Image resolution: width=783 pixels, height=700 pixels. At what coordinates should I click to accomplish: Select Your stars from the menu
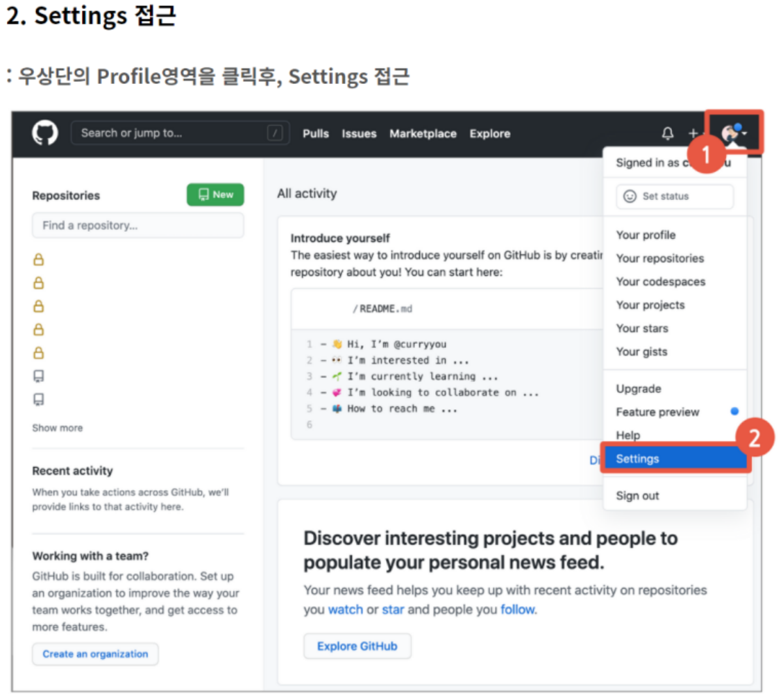[641, 328]
